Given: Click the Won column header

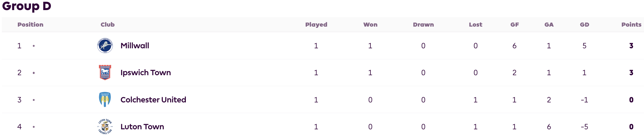Looking at the screenshot, I should [370, 24].
